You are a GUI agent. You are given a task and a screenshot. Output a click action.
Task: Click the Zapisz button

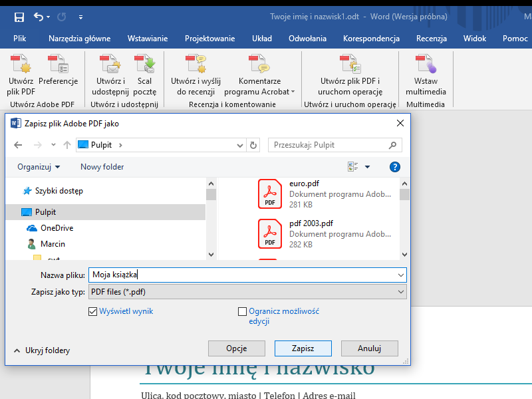[303, 348]
